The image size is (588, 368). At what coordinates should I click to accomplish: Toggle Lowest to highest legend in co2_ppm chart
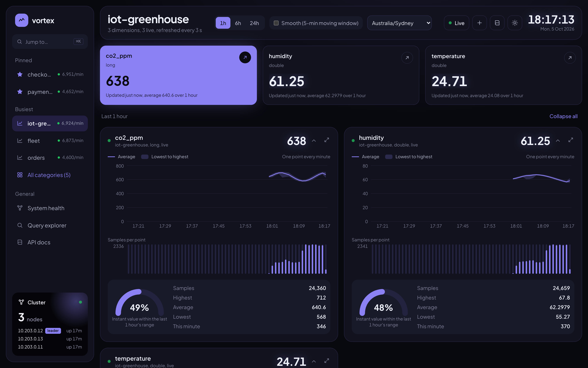[x=165, y=157]
